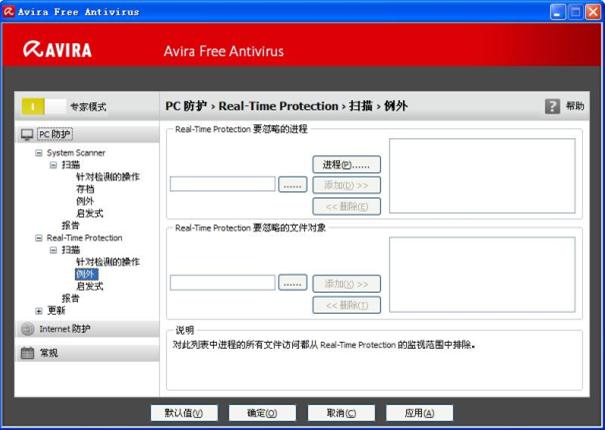Browse with the process section ...... button
Image resolution: width=605 pixels, height=430 pixels.
click(x=292, y=185)
